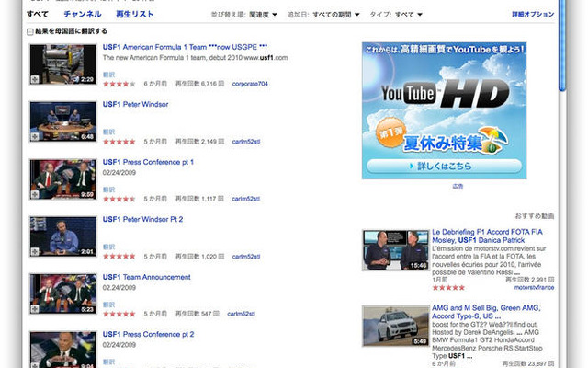
Task: Click the blue vertical scrollbar thumb
Action: click(x=561, y=45)
